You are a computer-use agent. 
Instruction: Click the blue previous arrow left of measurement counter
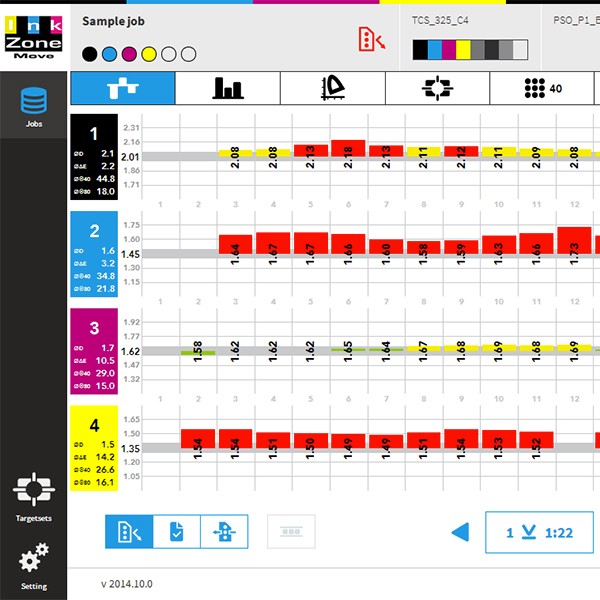pos(460,532)
